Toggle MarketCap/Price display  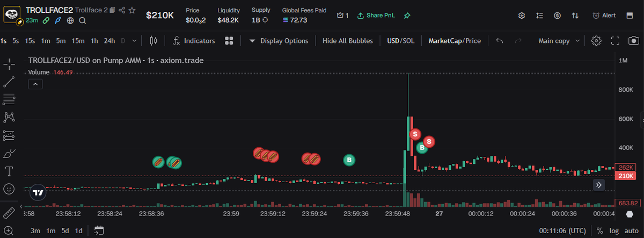[x=455, y=41]
